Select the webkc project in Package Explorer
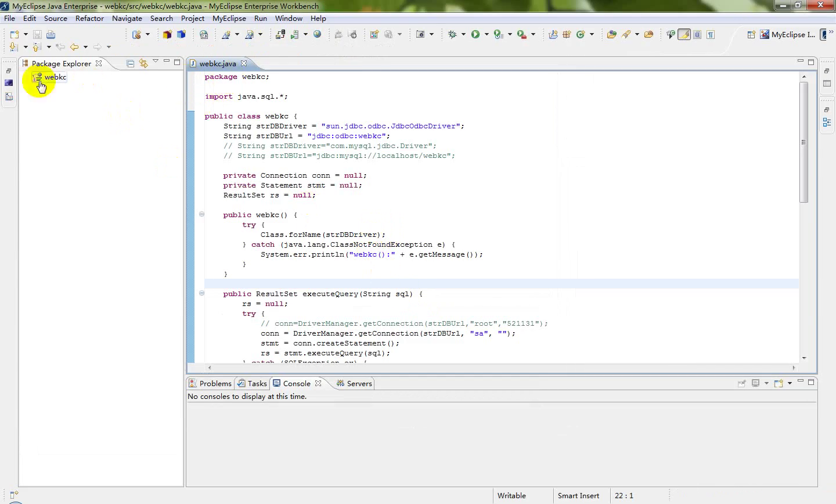 tap(55, 77)
